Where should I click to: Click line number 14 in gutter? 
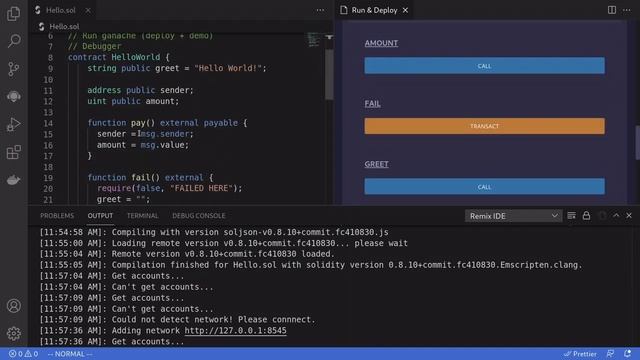tap(48, 123)
